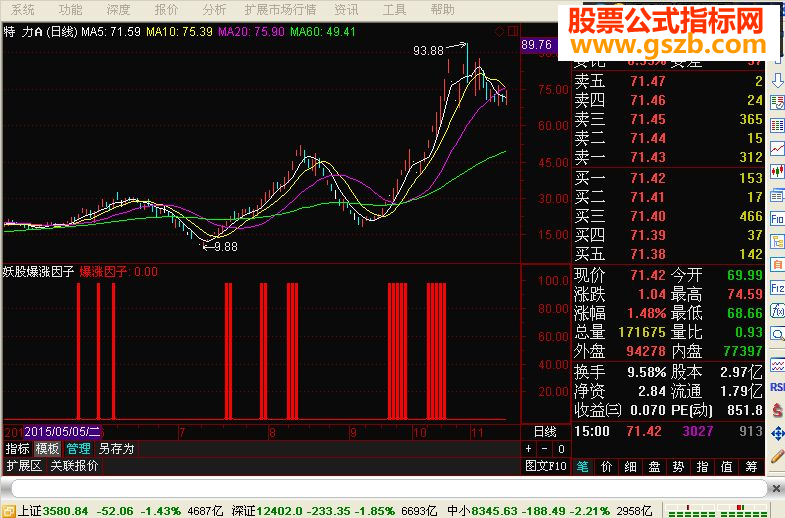
Task: Select the RSI indicator icon
Action: 777,387
